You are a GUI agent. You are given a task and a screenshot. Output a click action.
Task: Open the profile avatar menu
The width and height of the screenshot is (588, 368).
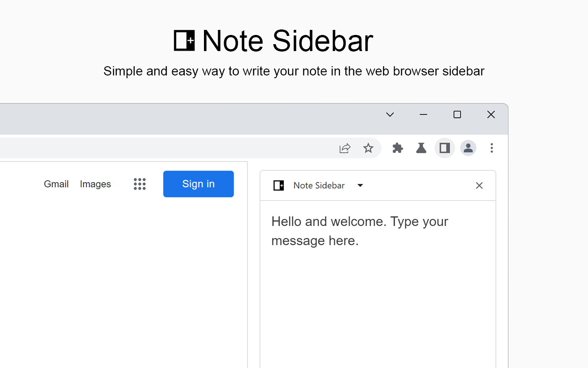[468, 148]
